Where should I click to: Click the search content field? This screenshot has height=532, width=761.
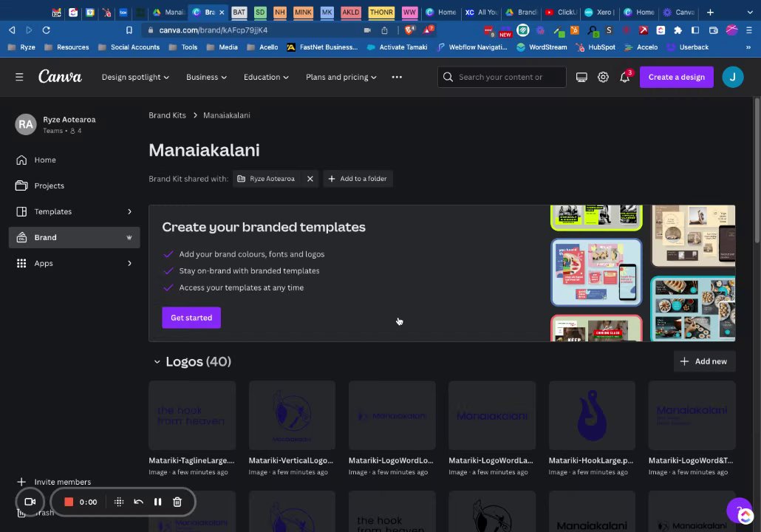click(x=502, y=77)
